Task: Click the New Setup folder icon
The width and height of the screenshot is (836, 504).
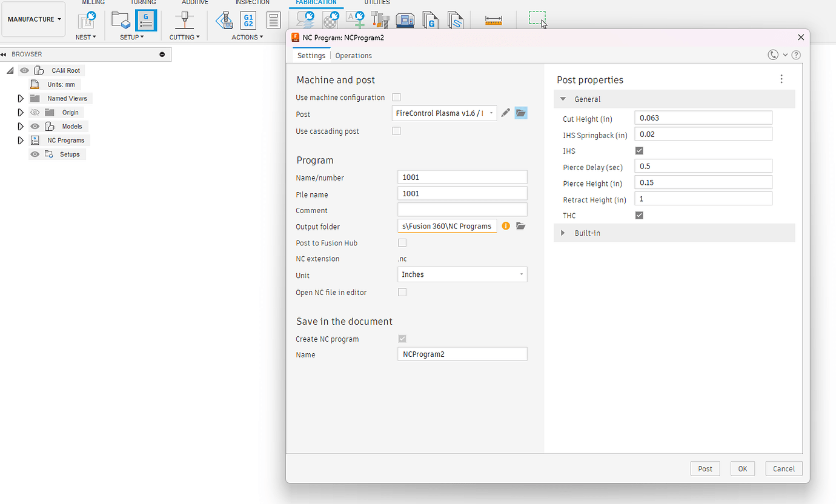Action: 121,20
